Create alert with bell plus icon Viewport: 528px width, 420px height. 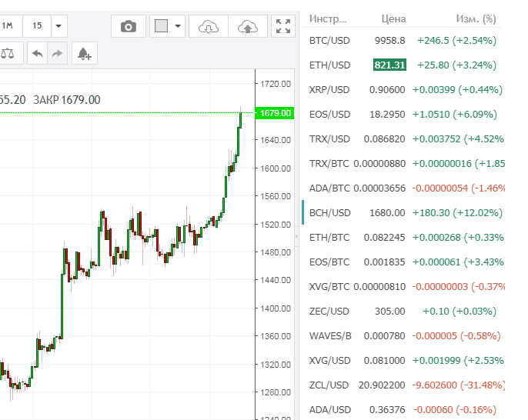[85, 53]
